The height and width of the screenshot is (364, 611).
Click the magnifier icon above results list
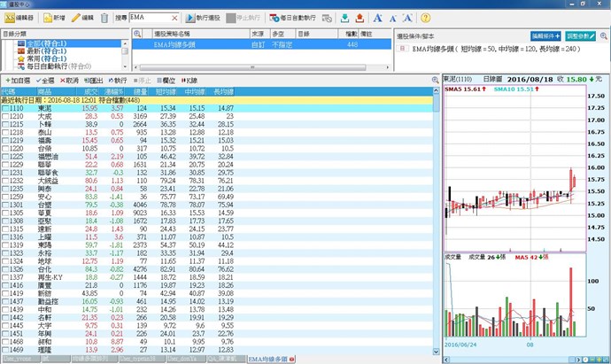coord(435,80)
